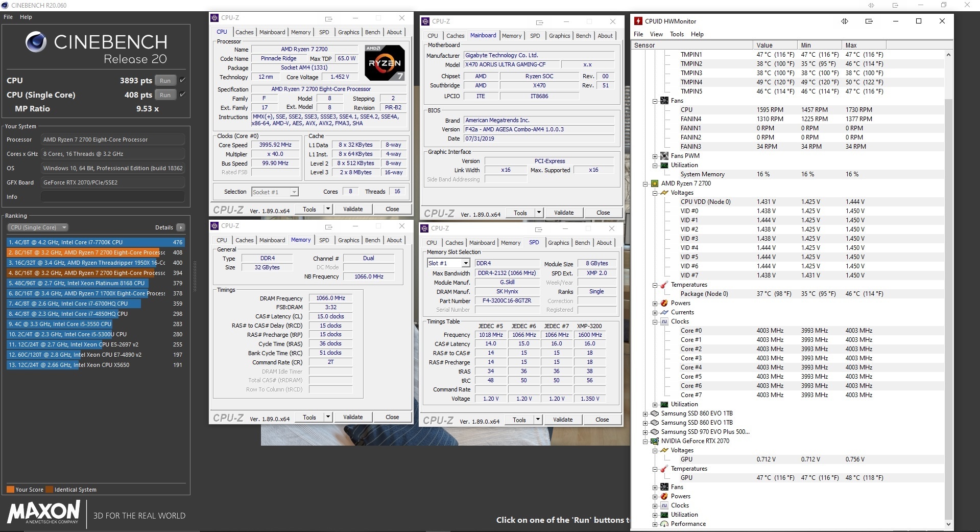Select the "System Memory" utilization row in HWMonitor
980x532 pixels.
(x=788, y=174)
